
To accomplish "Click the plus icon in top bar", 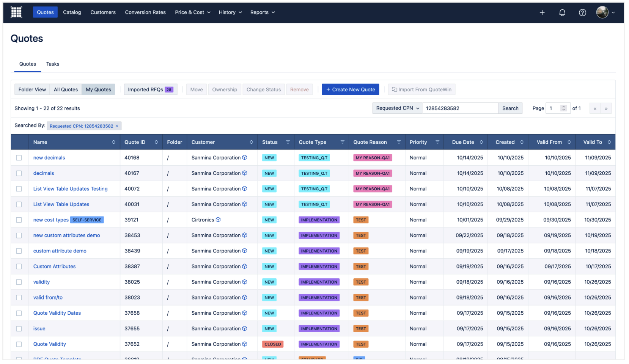I will click(x=542, y=13).
